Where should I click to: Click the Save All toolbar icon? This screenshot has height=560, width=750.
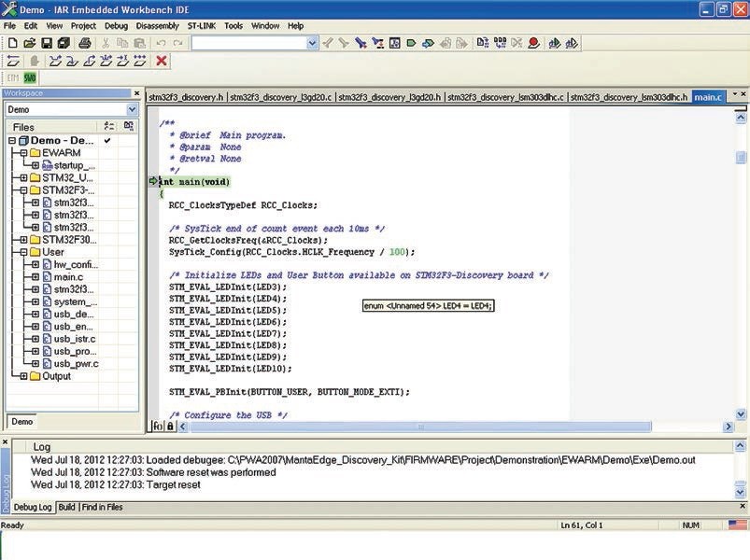[x=64, y=44]
